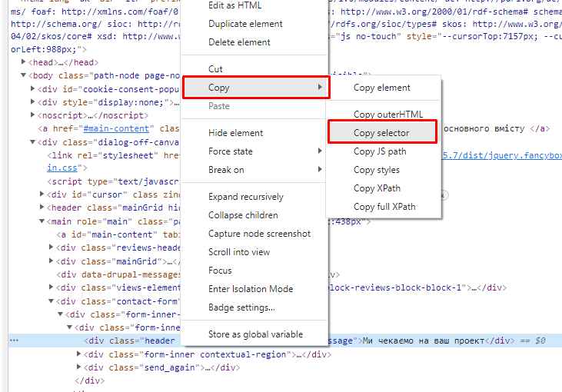The image size is (562, 392).
Task: Open the Break on submenu
Action: pos(226,170)
